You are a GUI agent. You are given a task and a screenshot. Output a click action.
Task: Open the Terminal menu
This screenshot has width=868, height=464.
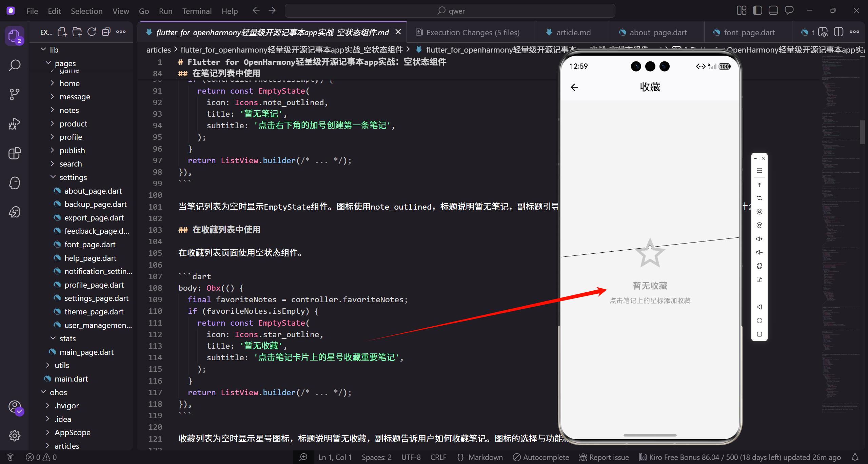[x=197, y=11]
